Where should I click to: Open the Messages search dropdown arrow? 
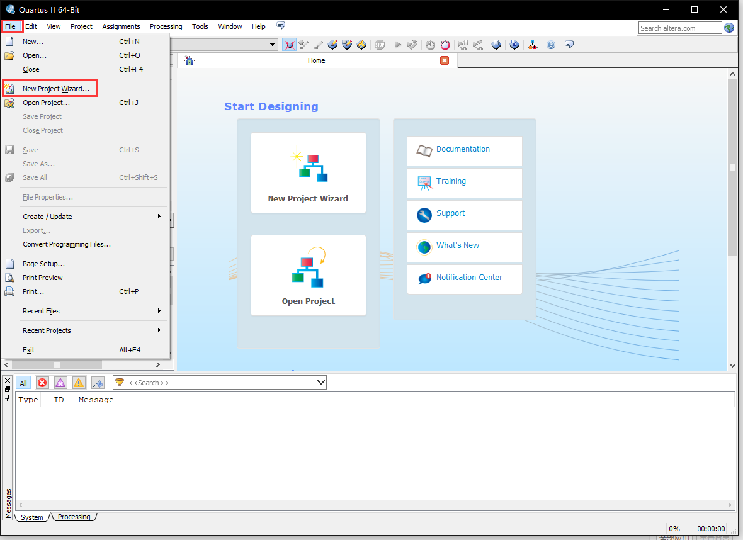[x=321, y=382]
